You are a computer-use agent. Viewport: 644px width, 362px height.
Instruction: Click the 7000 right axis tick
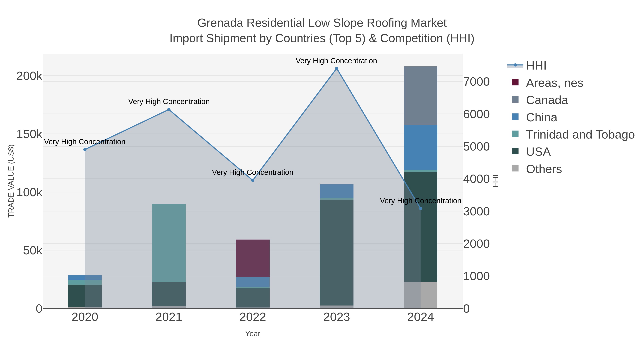(477, 82)
